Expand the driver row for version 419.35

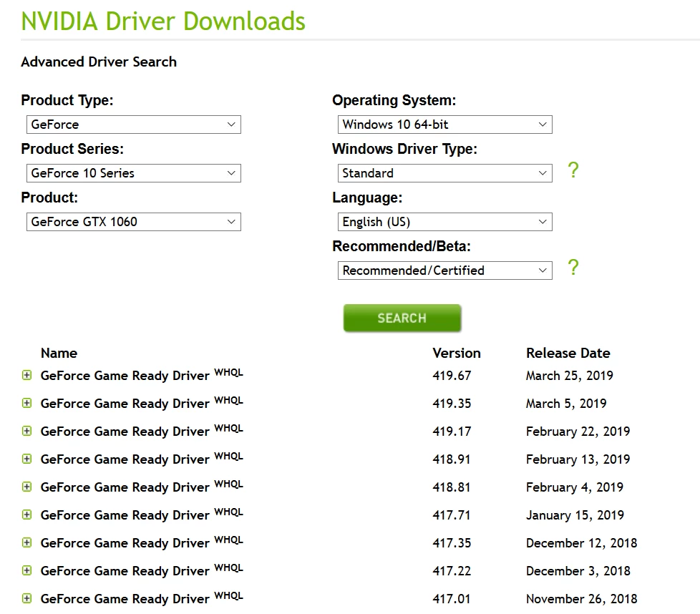[x=26, y=404]
